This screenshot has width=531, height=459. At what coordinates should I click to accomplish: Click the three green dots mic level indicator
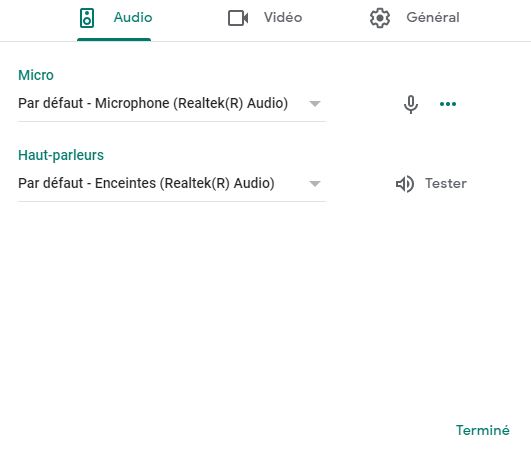[448, 104]
